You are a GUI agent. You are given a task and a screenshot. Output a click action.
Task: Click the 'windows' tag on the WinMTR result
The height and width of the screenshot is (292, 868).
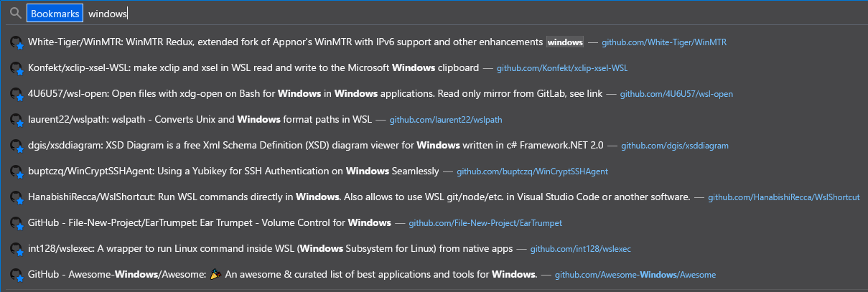click(x=565, y=42)
